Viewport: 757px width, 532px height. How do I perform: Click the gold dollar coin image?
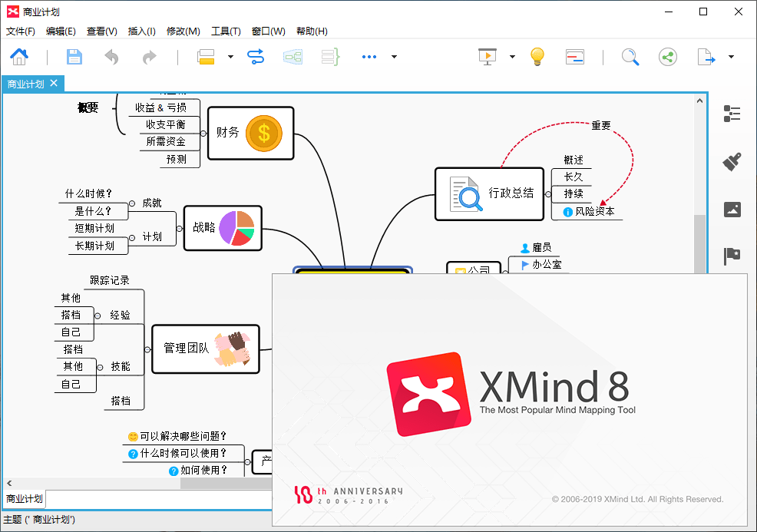(x=263, y=134)
